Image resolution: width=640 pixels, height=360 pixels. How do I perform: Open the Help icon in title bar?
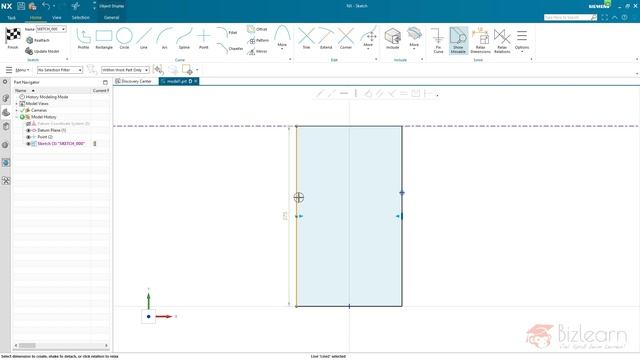624,17
